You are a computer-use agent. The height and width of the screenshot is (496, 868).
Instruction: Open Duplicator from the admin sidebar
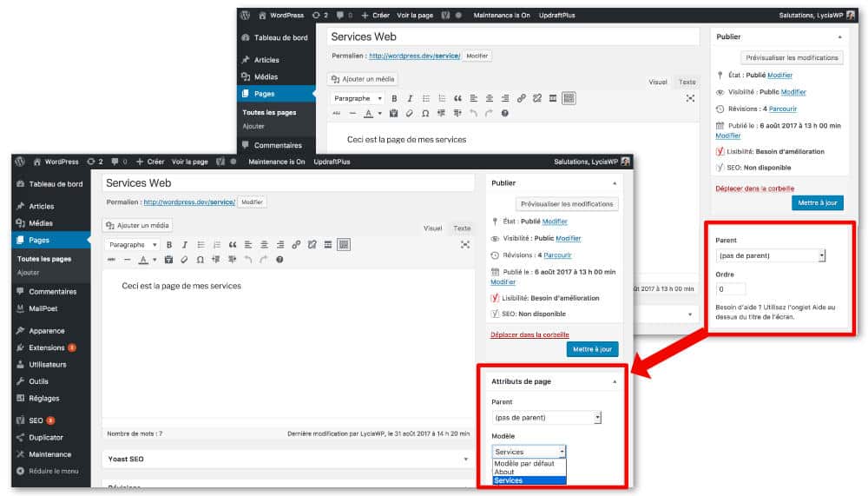coord(45,438)
